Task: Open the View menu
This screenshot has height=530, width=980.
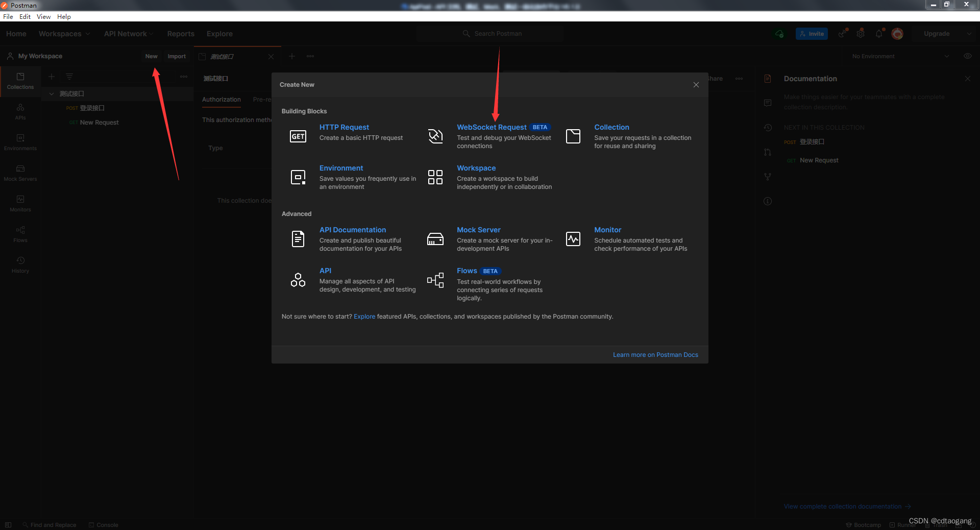Action: (43, 17)
